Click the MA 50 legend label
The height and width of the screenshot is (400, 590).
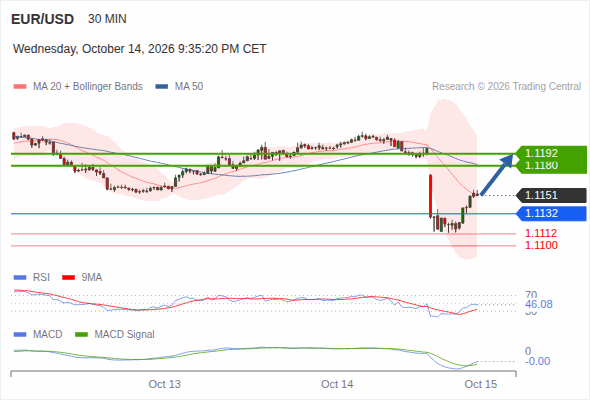189,87
